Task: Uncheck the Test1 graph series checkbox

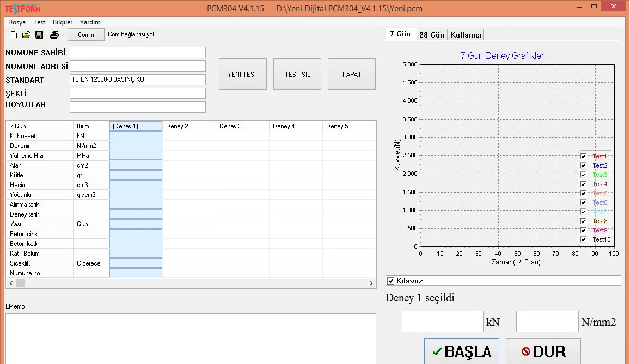Action: (x=583, y=156)
